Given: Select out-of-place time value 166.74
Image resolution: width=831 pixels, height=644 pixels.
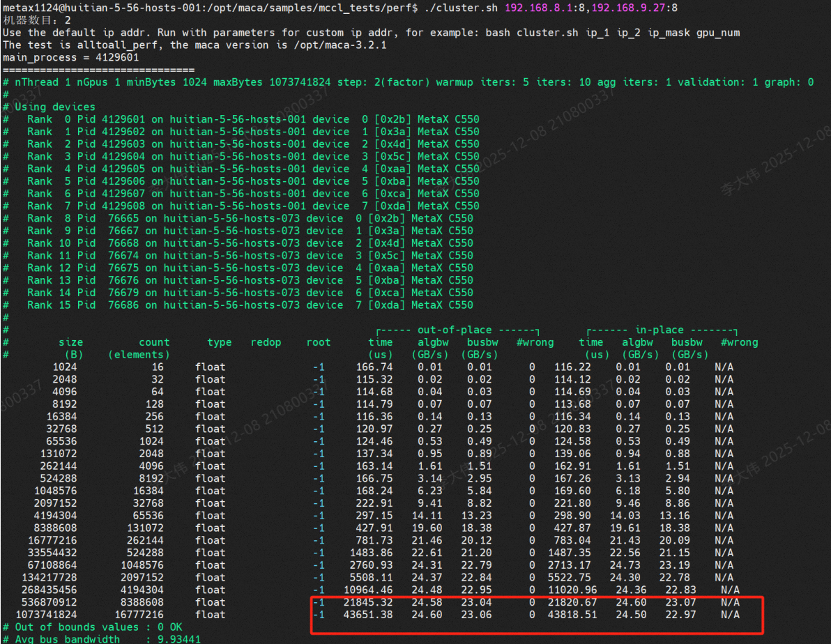Looking at the screenshot, I should click(374, 367).
